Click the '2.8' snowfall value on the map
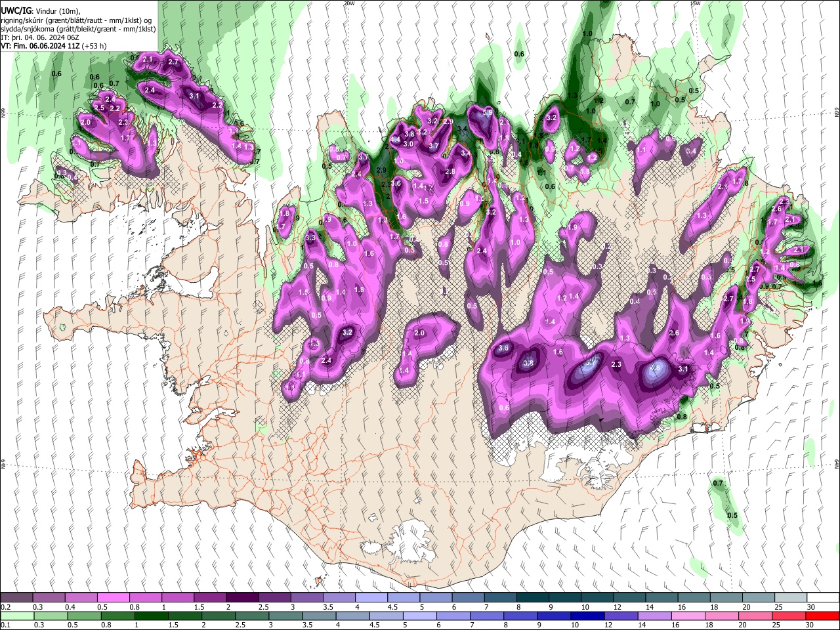 pyautogui.click(x=450, y=171)
